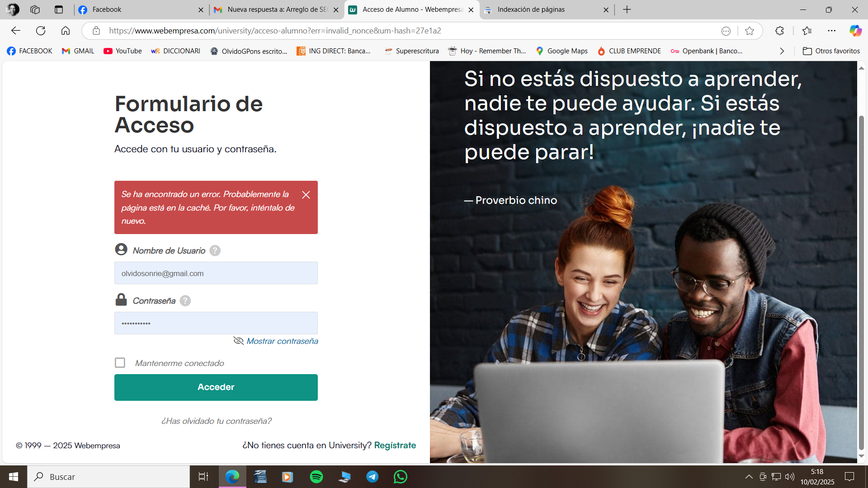Open the volume control in system tray
Screen dimensions: 868x488
coord(790,477)
